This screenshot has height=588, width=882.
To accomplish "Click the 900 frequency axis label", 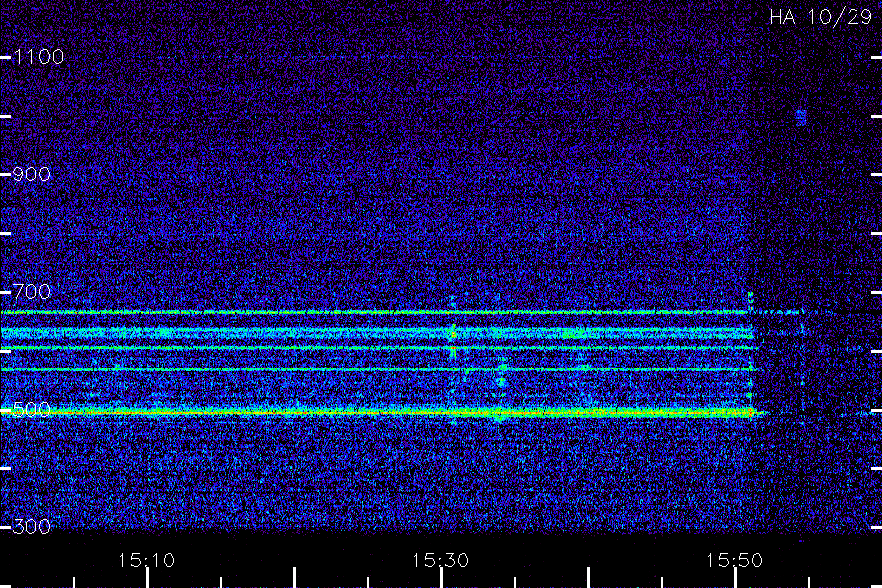I will click(31, 174).
